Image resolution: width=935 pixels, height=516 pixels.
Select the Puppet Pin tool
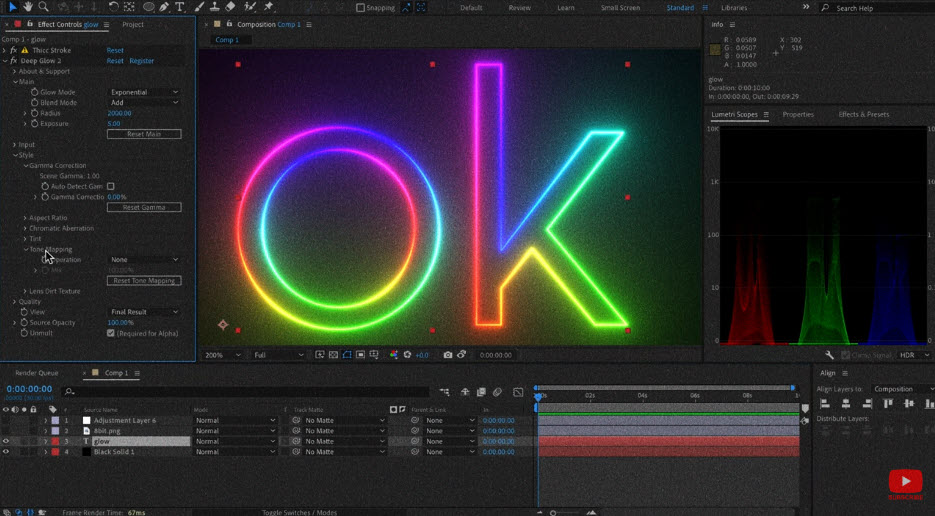[268, 7]
